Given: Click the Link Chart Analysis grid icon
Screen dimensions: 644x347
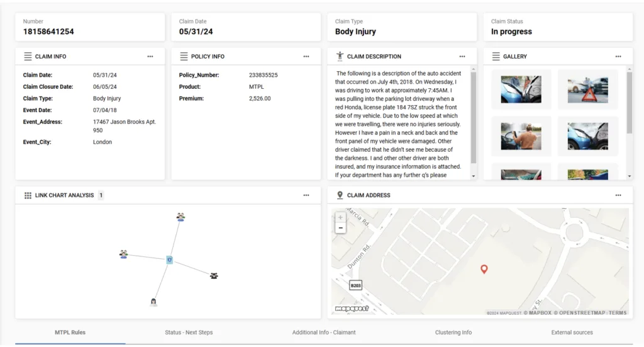Looking at the screenshot, I should tap(28, 195).
